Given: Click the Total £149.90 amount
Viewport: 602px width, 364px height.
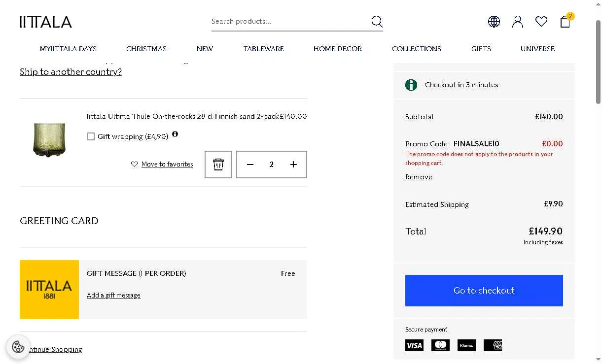Looking at the screenshot, I should (545, 231).
